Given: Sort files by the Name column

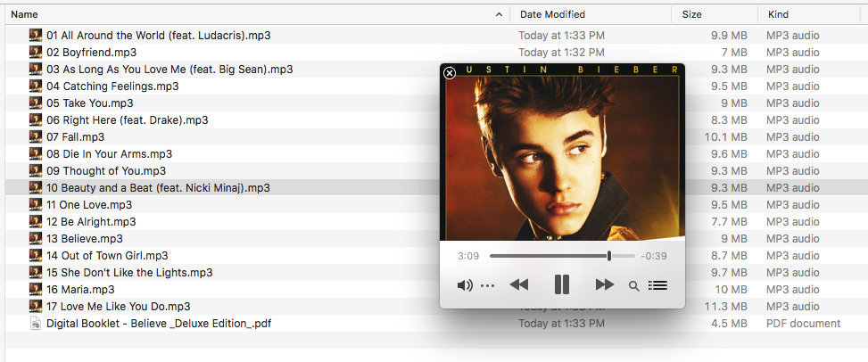Looking at the screenshot, I should [x=24, y=14].
